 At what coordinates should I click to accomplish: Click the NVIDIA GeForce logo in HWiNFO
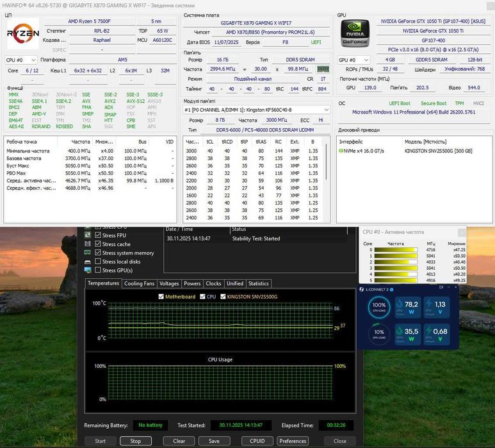(355, 33)
